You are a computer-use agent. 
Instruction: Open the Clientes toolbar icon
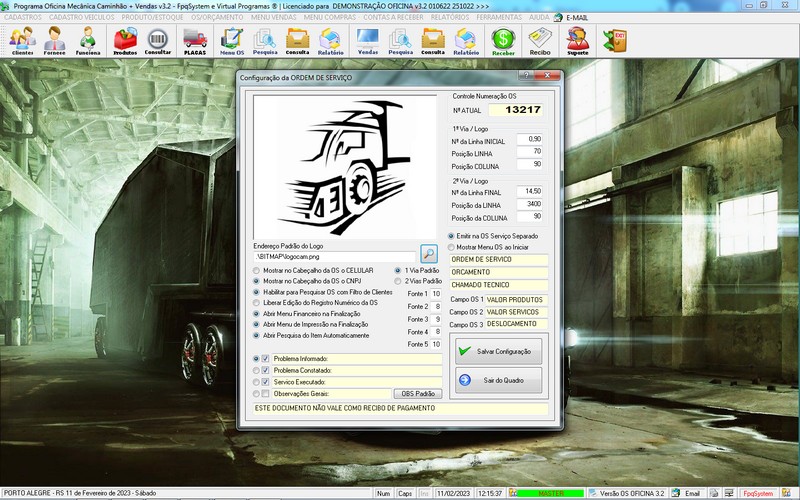coord(22,40)
